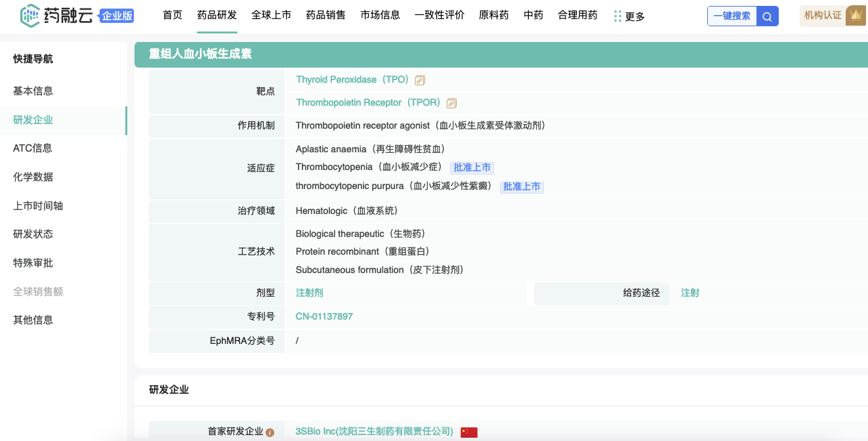Select 一致性评价 in top navigation
The image size is (868, 441).
coord(440,15)
